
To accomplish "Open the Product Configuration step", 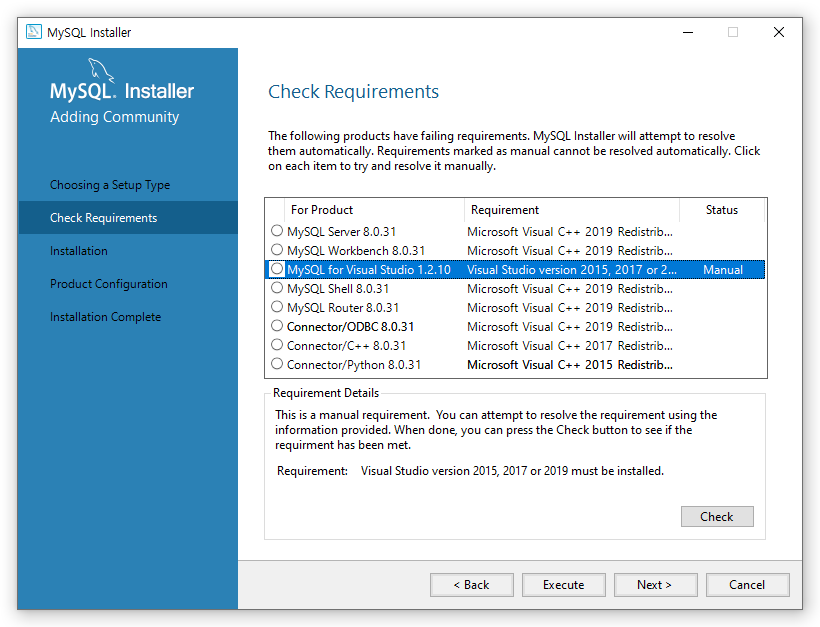I will coord(109,284).
